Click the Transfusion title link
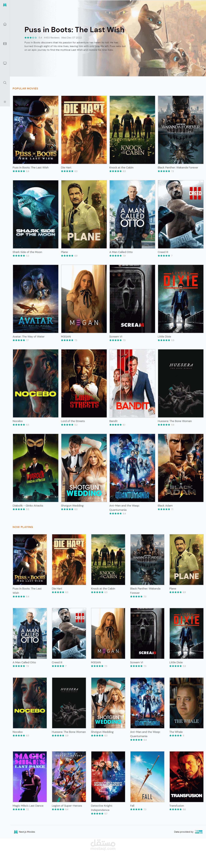The image size is (206, 868). pyautogui.click(x=177, y=806)
